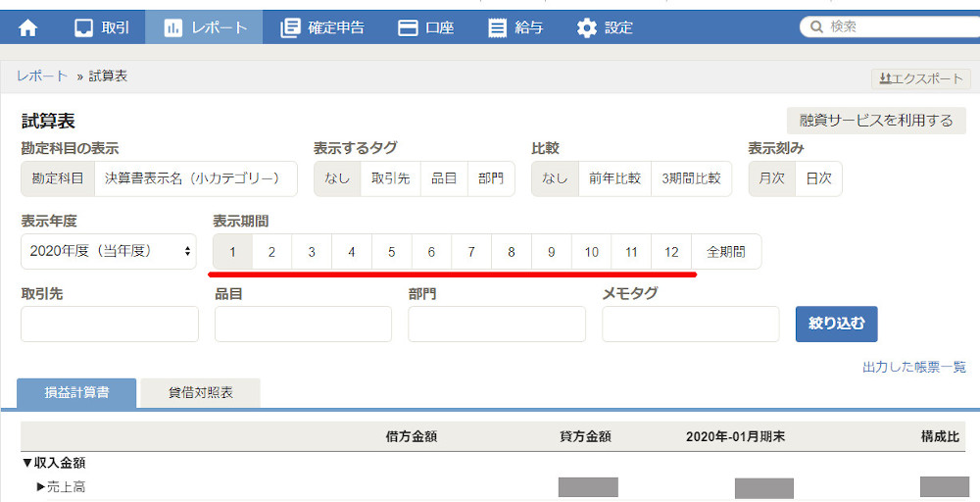The height and width of the screenshot is (502, 980).
Task: Select month 10 period
Action: (592, 252)
